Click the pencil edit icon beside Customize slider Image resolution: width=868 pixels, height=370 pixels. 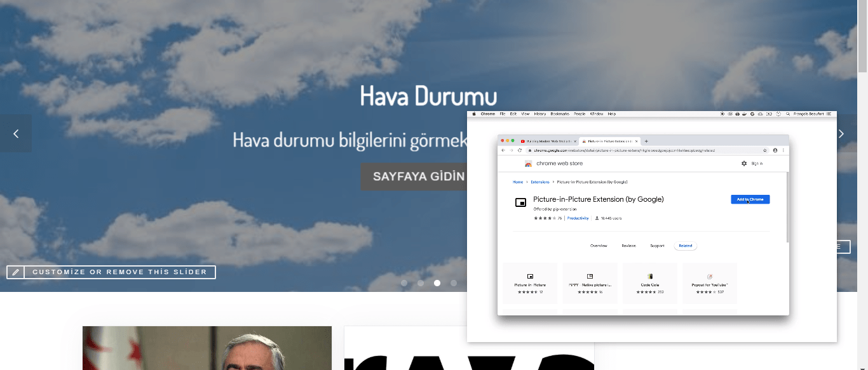click(x=16, y=272)
